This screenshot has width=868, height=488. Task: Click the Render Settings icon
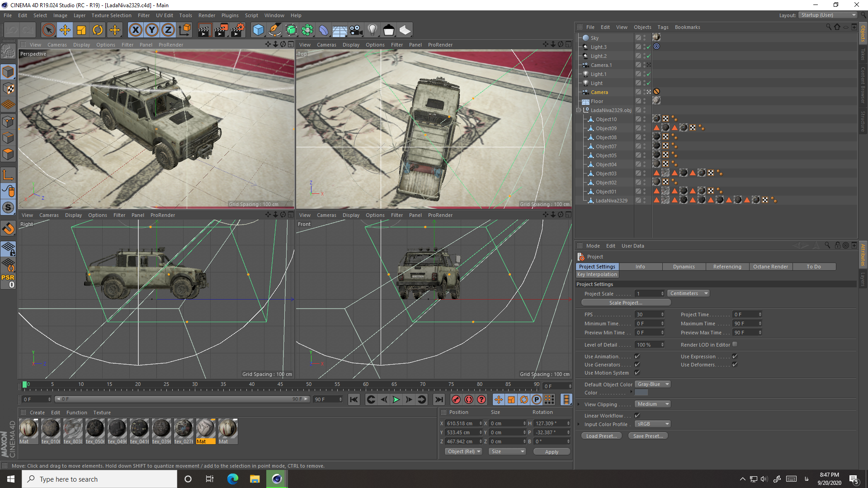click(237, 29)
